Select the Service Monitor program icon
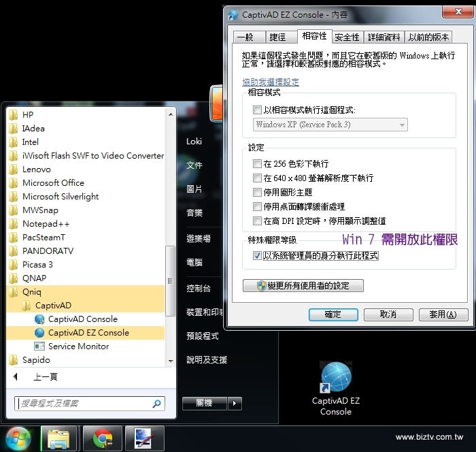476x452 pixels. [x=39, y=346]
